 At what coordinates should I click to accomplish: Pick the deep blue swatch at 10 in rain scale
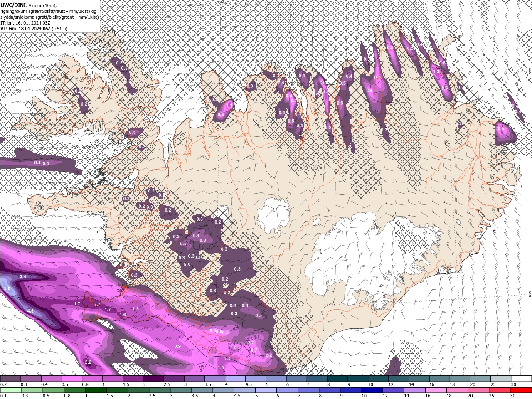coord(372,390)
